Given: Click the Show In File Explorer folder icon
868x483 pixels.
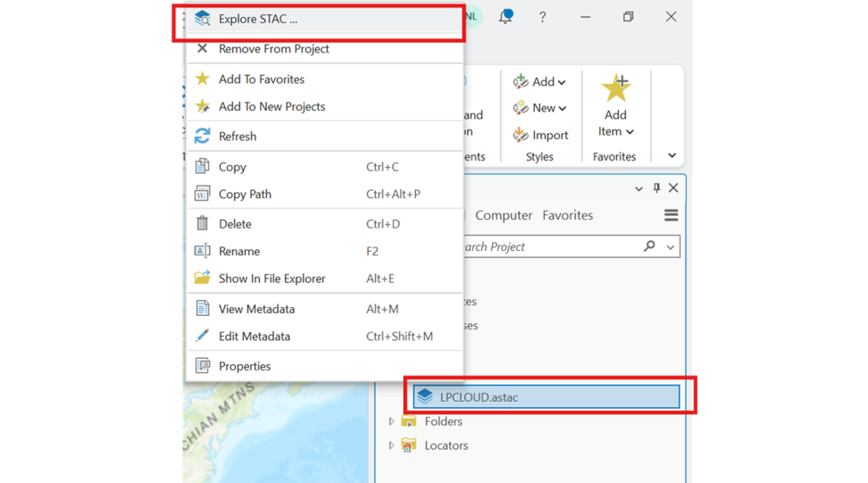Looking at the screenshot, I should coord(203,278).
